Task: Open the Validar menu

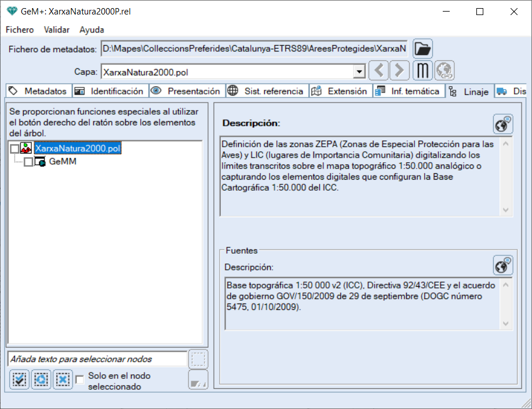Action: (57, 30)
